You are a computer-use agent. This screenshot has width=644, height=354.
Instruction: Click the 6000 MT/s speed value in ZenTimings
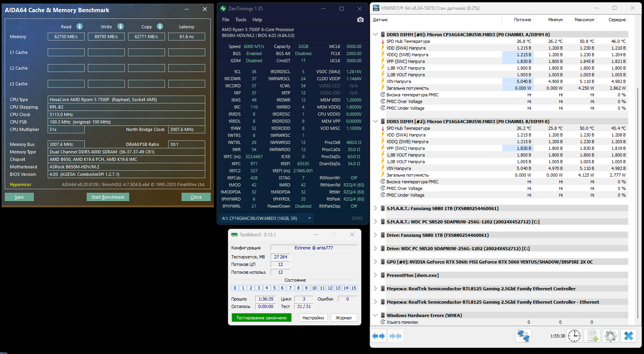[x=254, y=46]
